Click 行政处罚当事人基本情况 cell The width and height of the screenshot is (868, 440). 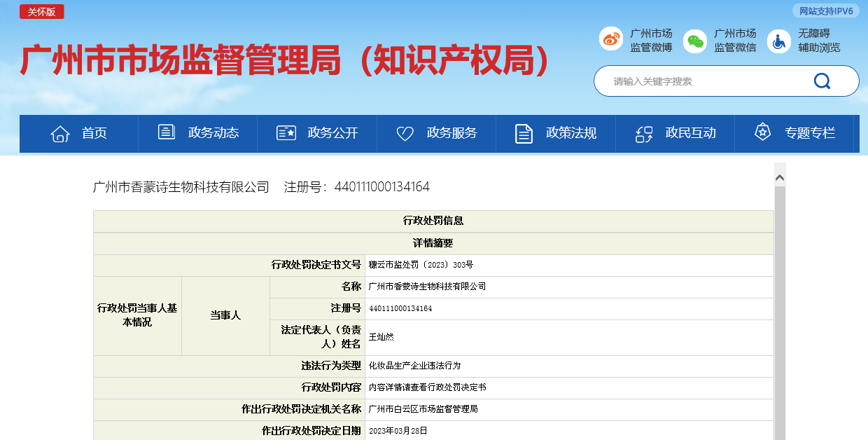click(137, 316)
